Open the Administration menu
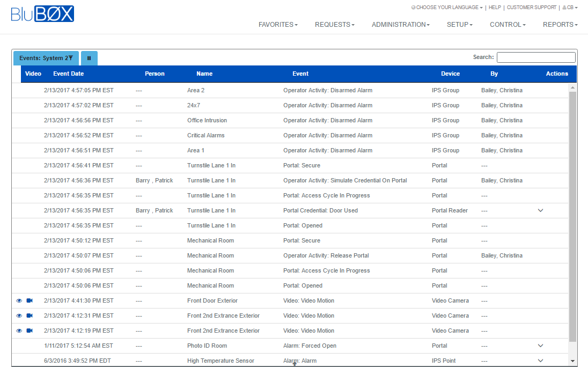588x367 pixels. pos(400,25)
